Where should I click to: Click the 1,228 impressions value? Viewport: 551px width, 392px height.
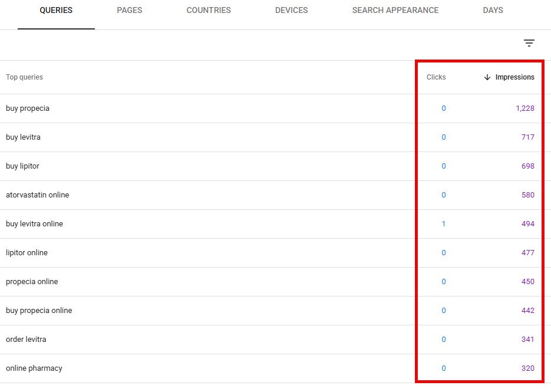pos(525,108)
